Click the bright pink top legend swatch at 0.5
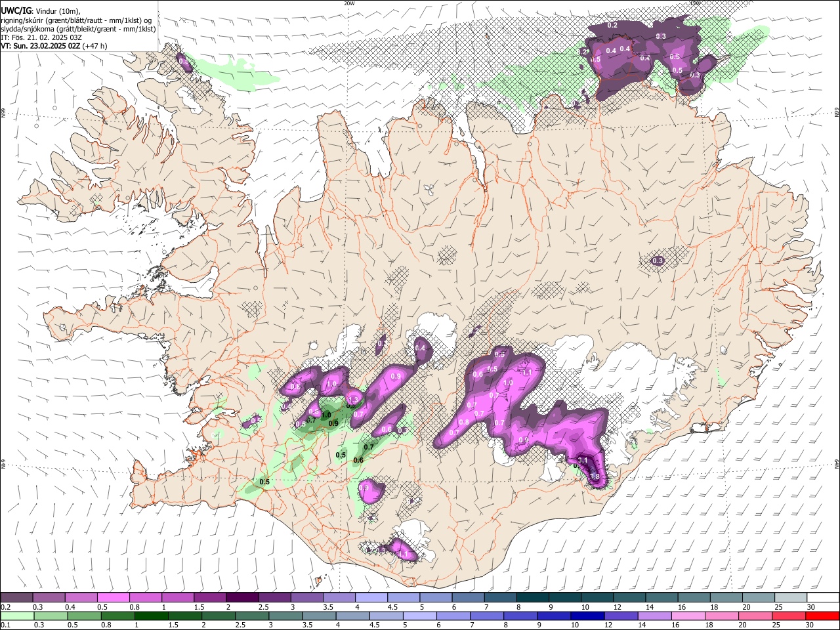Image resolution: width=840 pixels, height=630 pixels. pyautogui.click(x=114, y=598)
